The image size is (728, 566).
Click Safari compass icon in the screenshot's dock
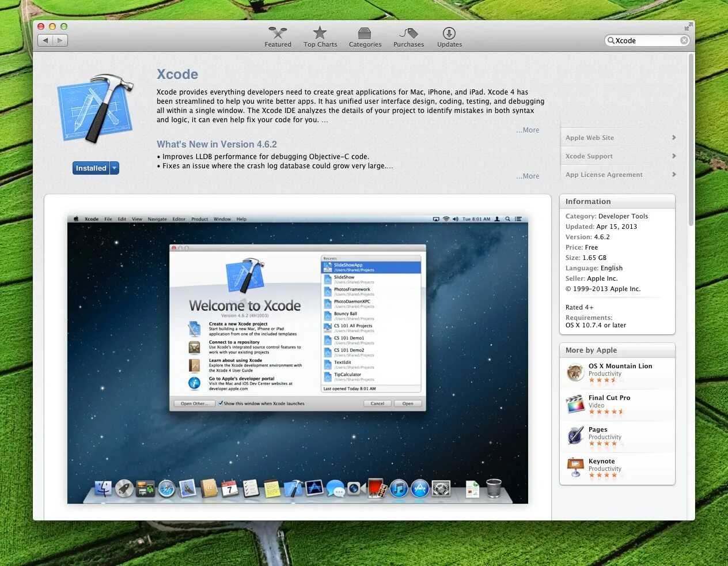(x=166, y=488)
